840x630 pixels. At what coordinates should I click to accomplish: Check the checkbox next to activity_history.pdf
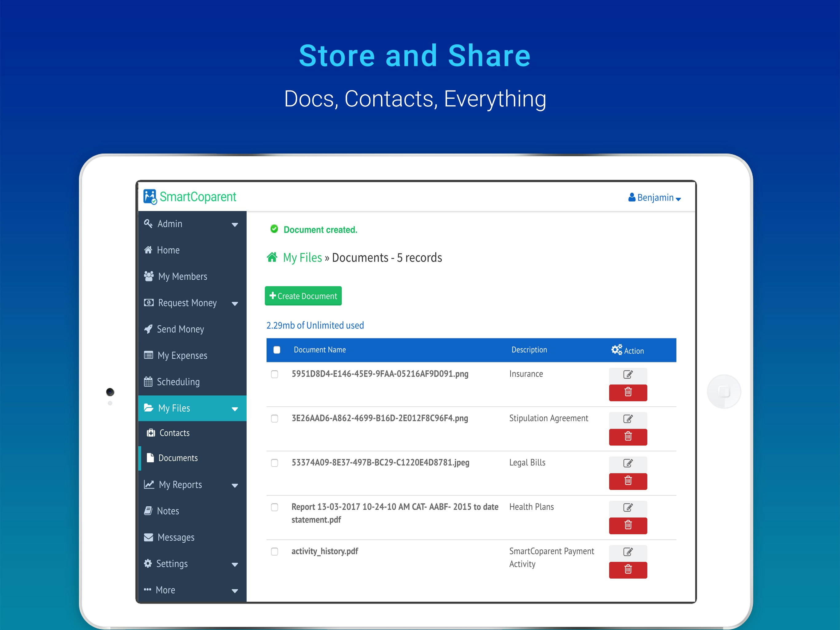(x=275, y=551)
